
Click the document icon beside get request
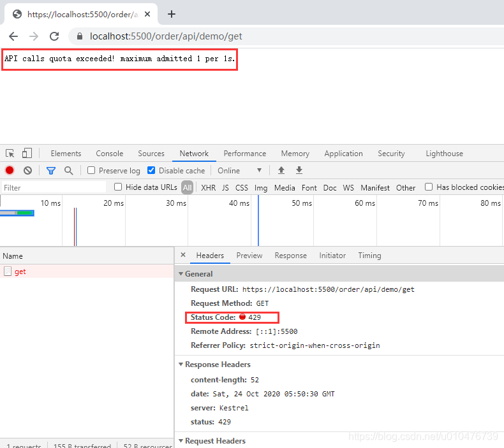8,271
